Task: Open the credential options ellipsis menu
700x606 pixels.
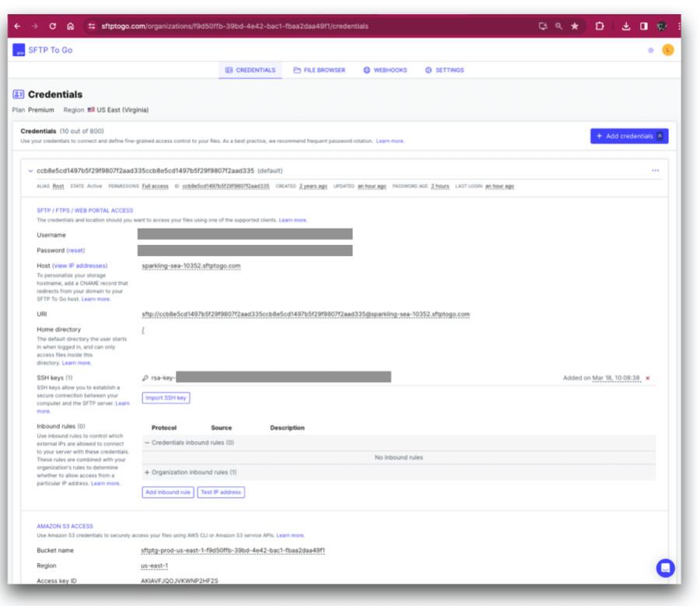Action: coord(655,170)
